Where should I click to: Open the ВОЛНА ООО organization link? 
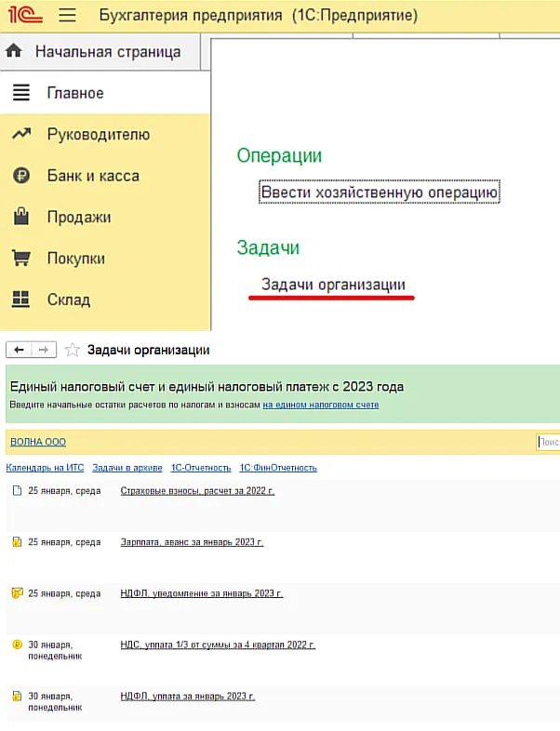(38, 442)
